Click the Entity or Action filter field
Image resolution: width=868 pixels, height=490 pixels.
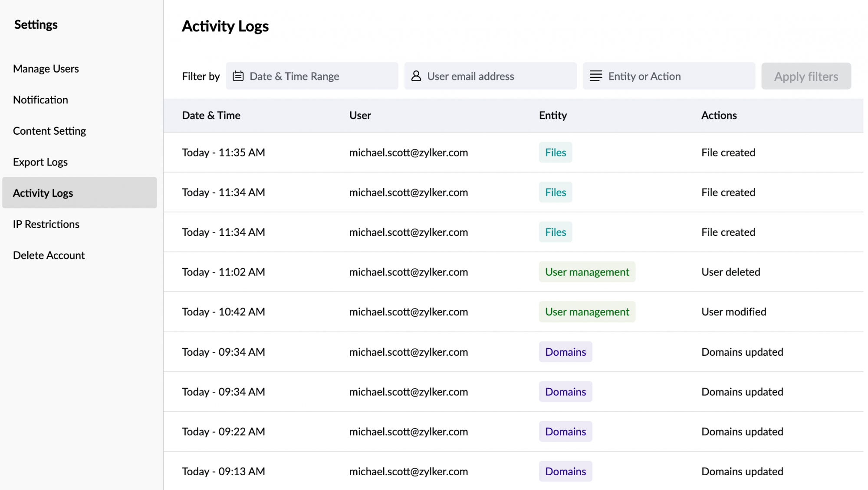(x=668, y=76)
